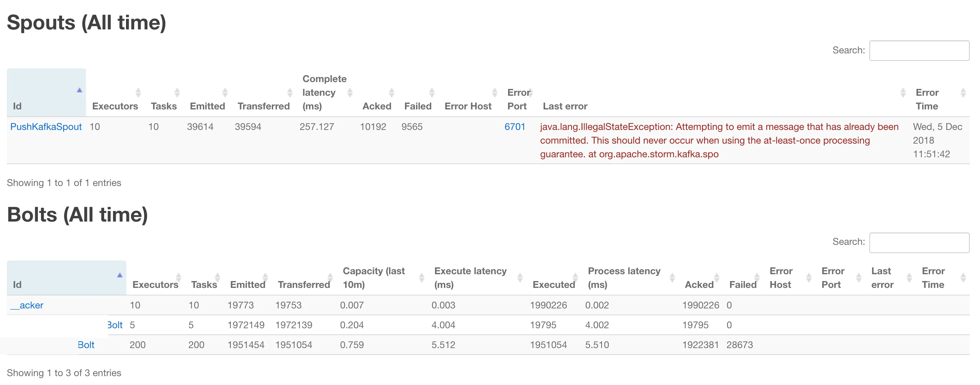
Task: Sort Bolts table by Failed column
Action: click(x=742, y=284)
